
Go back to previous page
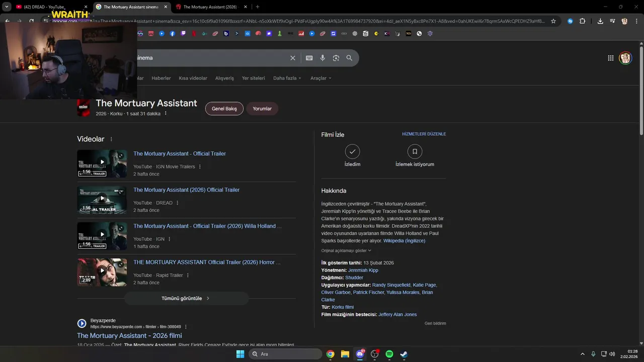[x=7, y=21]
